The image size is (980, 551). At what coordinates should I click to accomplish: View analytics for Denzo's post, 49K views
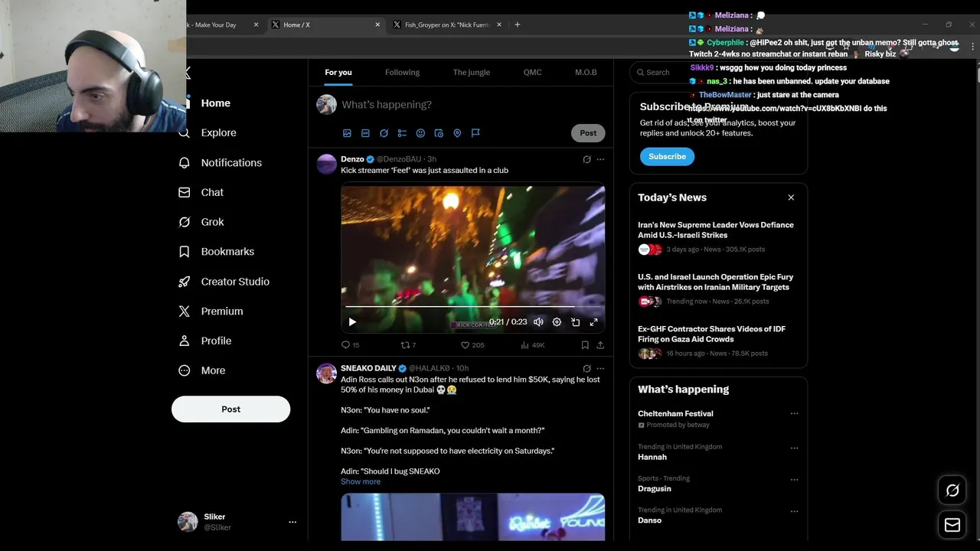pyautogui.click(x=533, y=345)
